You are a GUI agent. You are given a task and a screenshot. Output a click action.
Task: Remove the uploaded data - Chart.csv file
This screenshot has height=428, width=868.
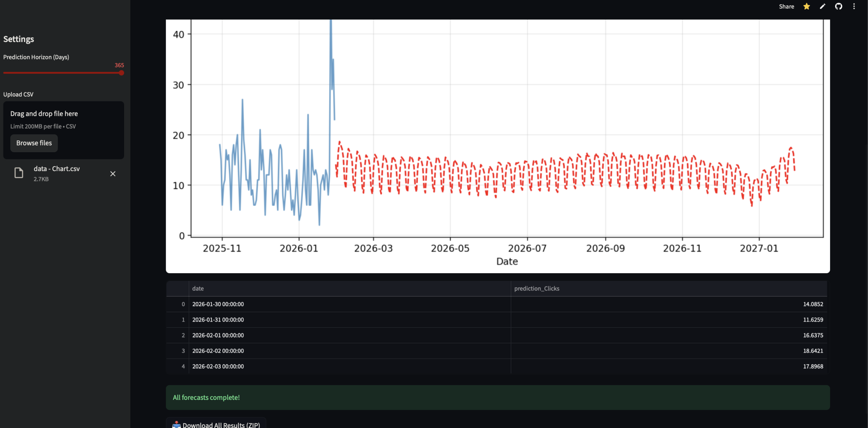click(x=113, y=174)
